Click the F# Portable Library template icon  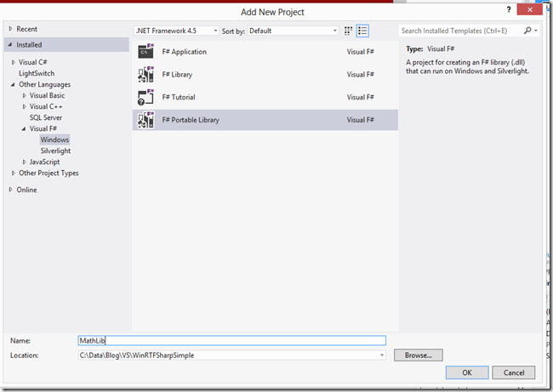[145, 120]
